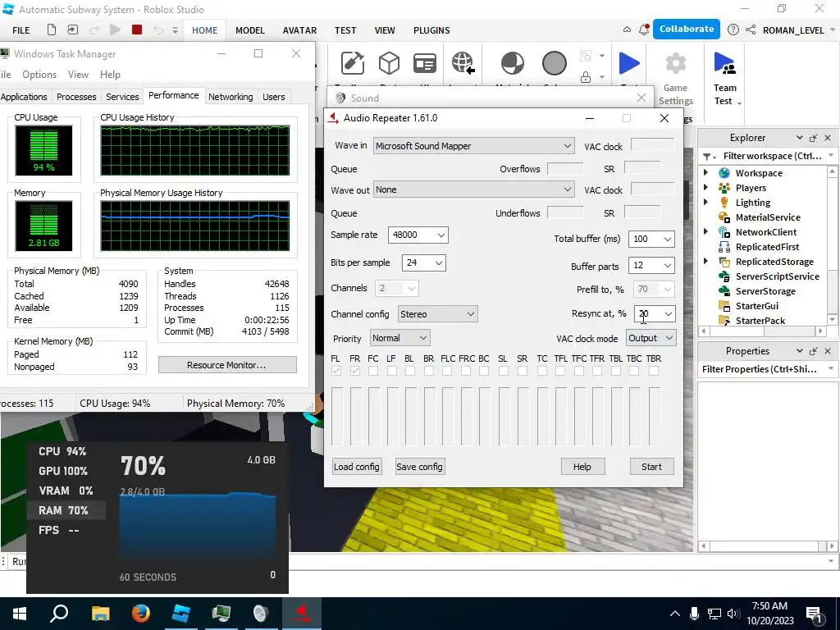Viewport: 840px width, 630px height.
Task: Click the gray Play arrow in quick access bar
Action: pos(115,30)
